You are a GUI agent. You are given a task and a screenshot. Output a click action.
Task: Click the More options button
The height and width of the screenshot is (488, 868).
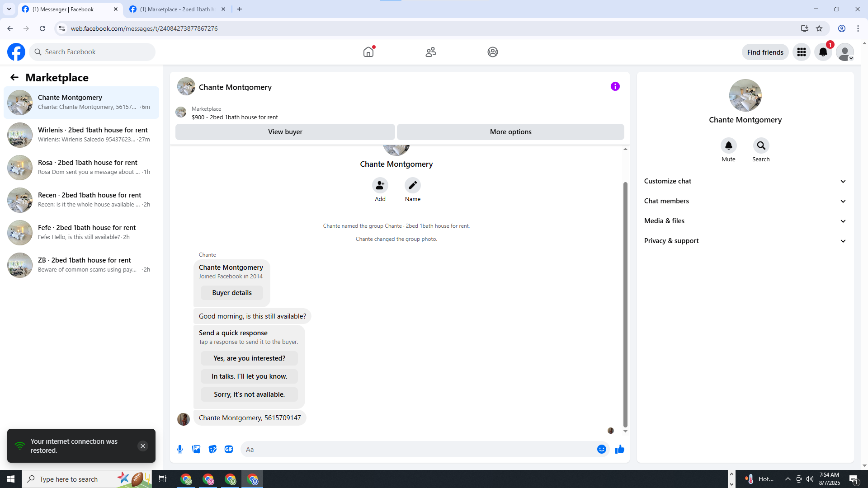coord(511,132)
